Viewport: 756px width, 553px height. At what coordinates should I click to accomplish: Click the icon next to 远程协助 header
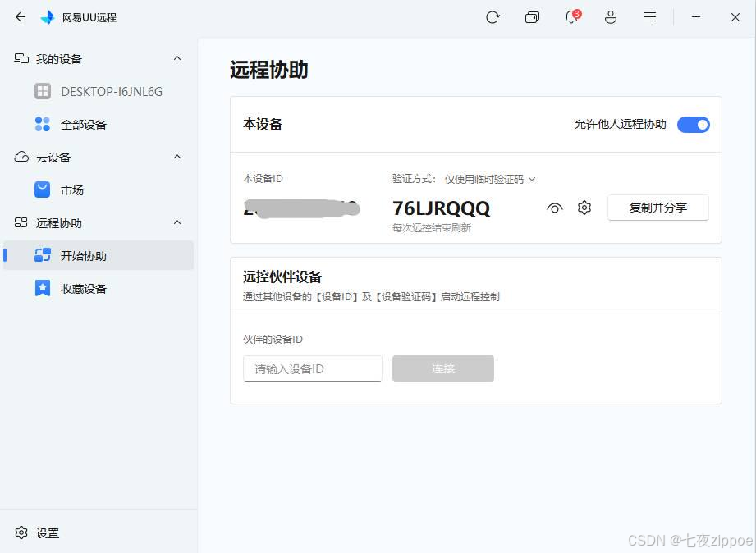pos(21,222)
